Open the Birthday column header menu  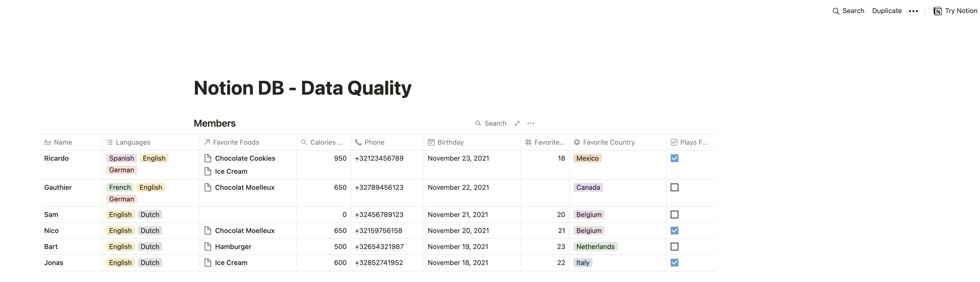450,142
